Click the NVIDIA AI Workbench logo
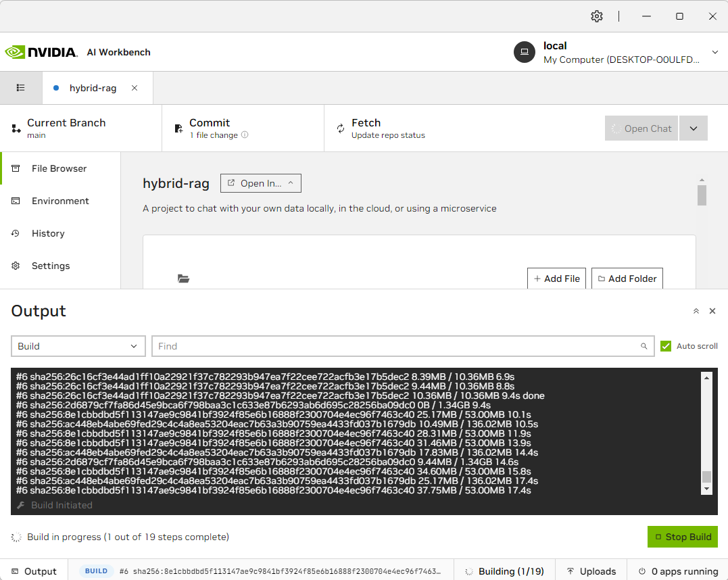The width and height of the screenshot is (728, 580). [78, 52]
